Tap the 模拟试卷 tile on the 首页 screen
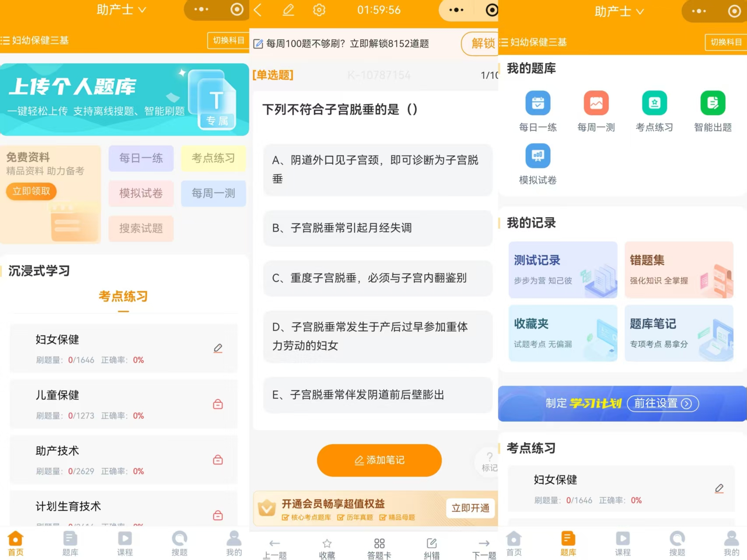747x560 pixels. click(x=141, y=193)
